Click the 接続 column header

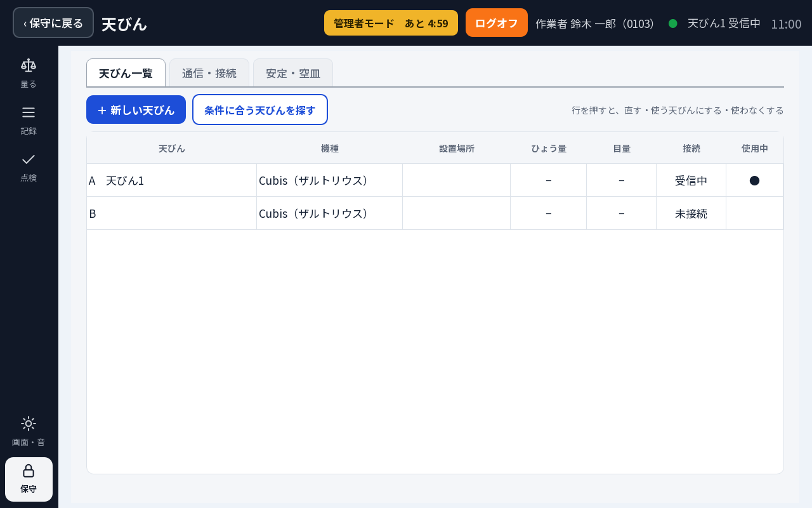pos(691,148)
